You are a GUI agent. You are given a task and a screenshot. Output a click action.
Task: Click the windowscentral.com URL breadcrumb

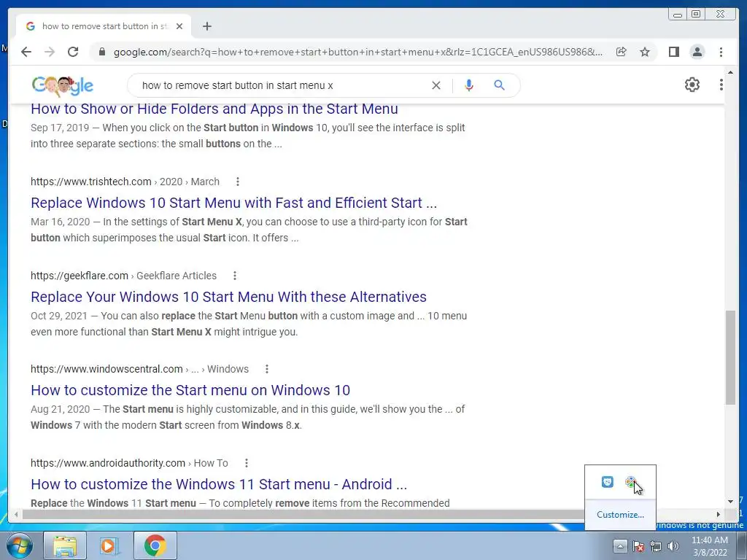click(x=139, y=369)
